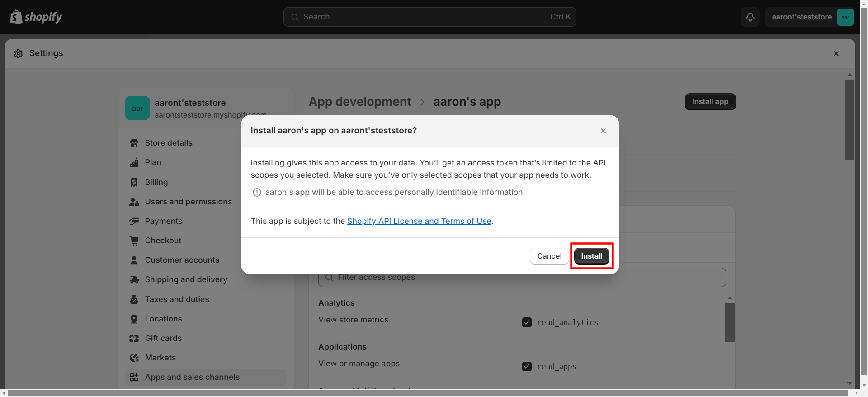
Task: Click the View store metrics text
Action: [x=353, y=320]
